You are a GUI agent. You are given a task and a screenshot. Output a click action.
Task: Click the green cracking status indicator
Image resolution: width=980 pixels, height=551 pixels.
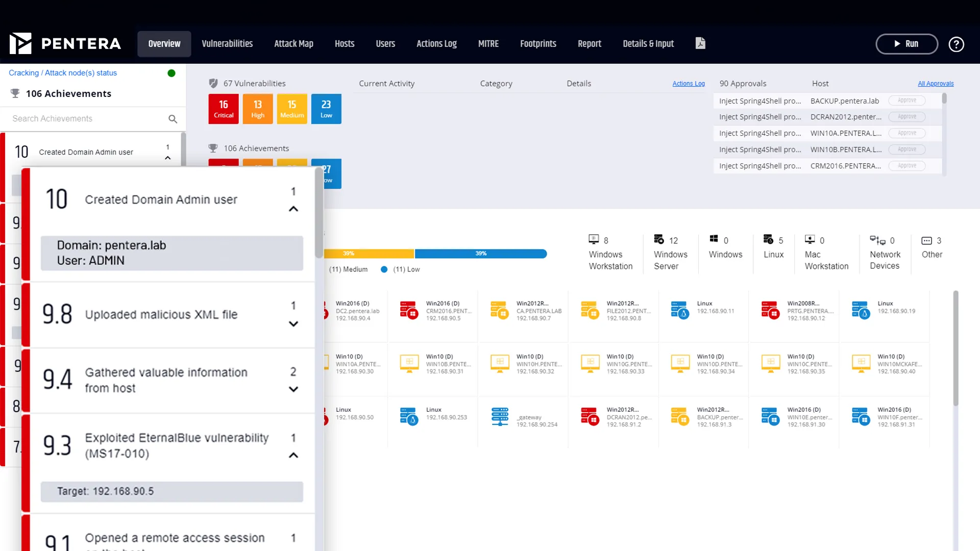[x=171, y=73]
